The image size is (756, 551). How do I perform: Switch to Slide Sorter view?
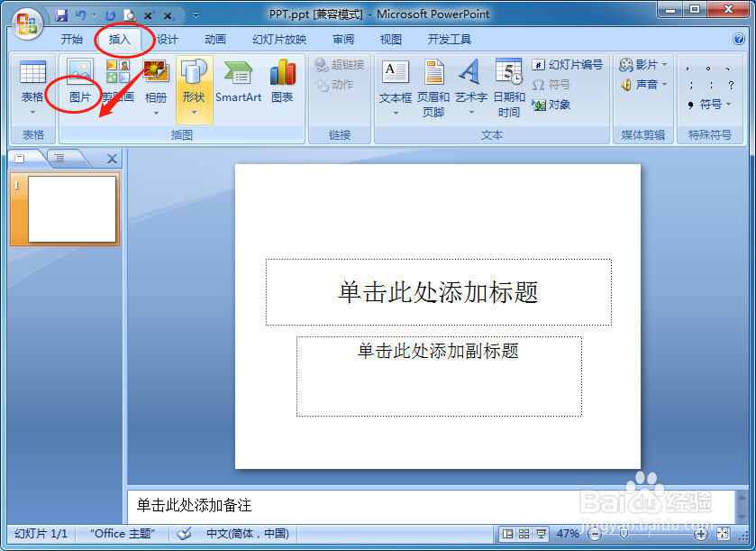point(524,534)
